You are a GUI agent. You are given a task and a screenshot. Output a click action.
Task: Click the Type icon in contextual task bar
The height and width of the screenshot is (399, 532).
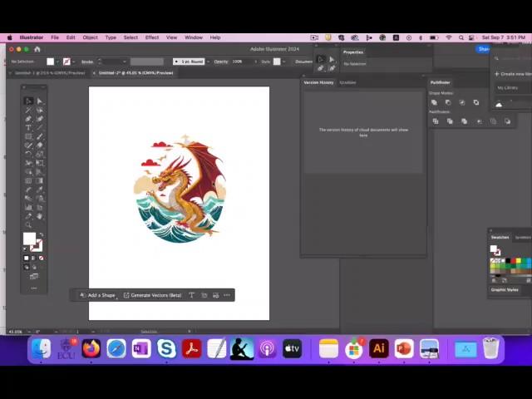point(192,295)
